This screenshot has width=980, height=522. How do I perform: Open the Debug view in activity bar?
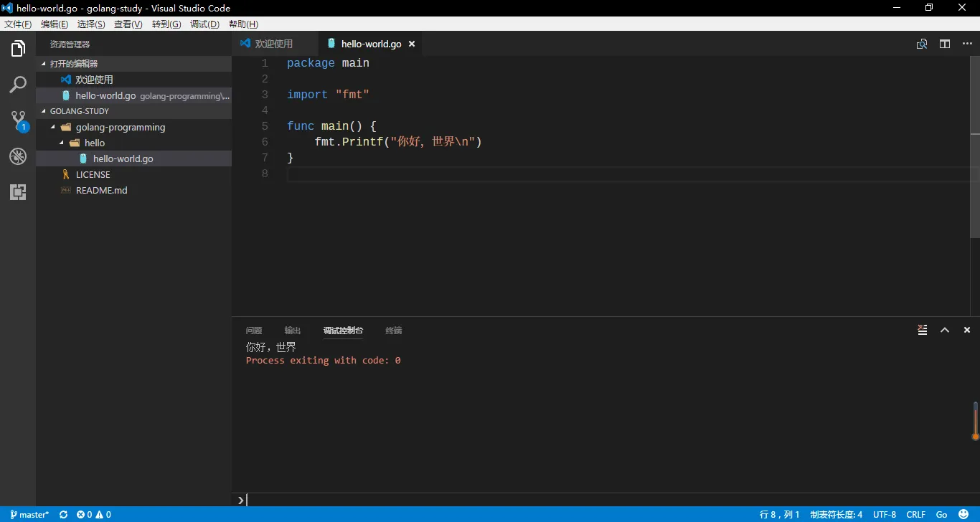(18, 156)
